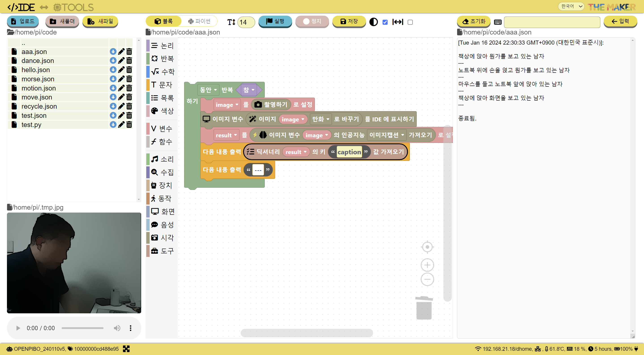Zoom in the block workspace
The image size is (644, 355).
pyautogui.click(x=427, y=265)
